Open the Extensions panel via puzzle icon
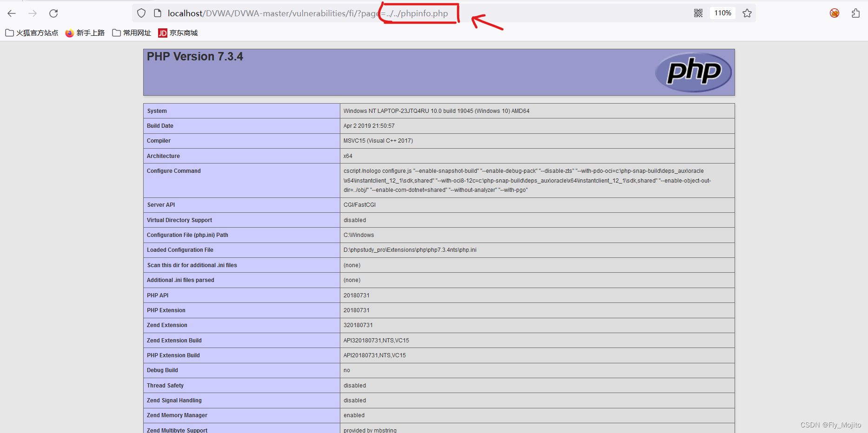The image size is (868, 433). point(855,13)
